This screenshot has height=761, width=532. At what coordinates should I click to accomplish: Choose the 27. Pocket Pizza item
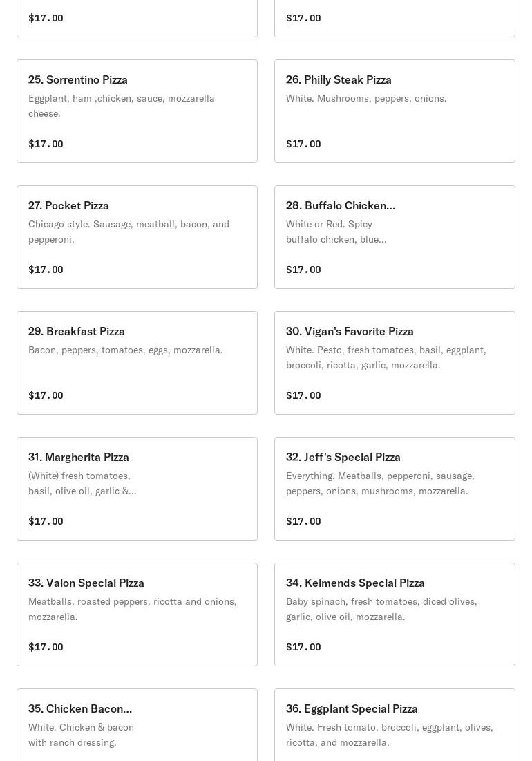point(137,237)
